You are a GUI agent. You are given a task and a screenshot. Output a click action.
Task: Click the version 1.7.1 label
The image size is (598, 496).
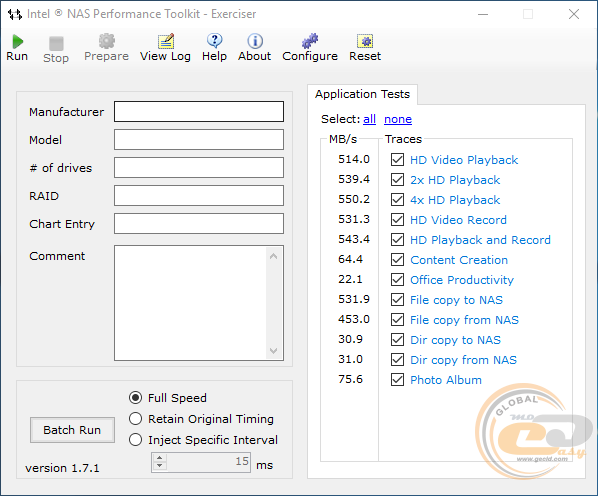pos(62,468)
